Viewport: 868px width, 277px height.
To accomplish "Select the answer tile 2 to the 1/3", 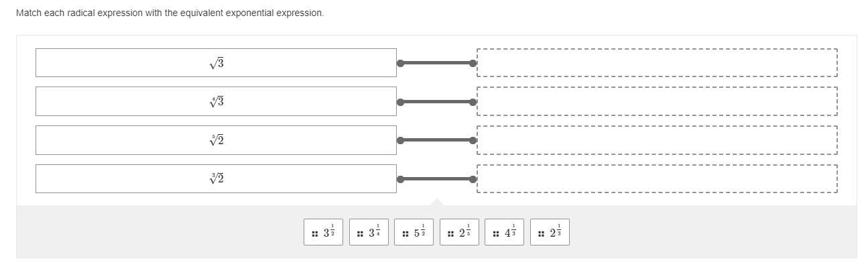I will [x=550, y=232].
